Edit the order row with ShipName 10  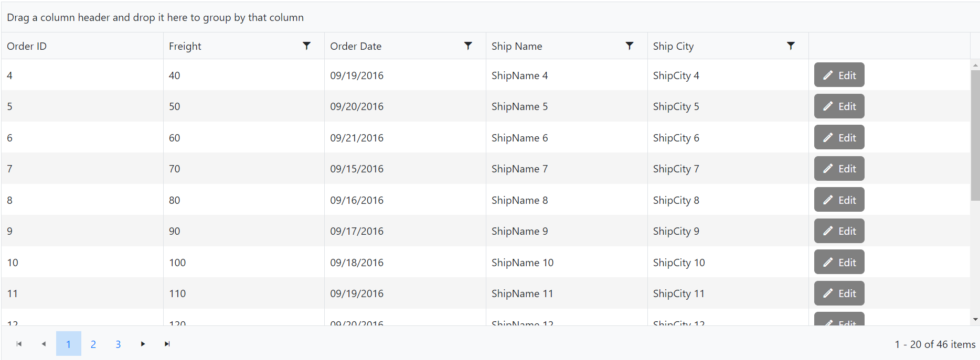click(839, 262)
